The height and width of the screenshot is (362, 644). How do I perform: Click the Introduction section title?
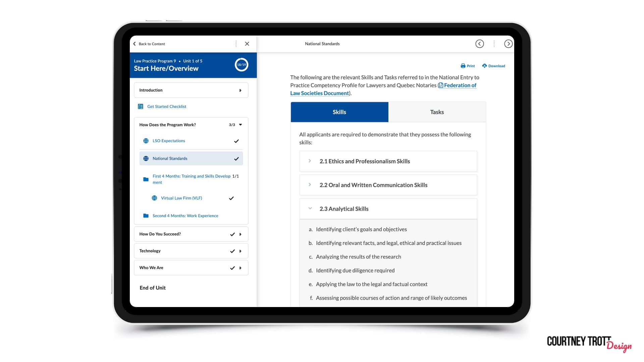click(151, 90)
